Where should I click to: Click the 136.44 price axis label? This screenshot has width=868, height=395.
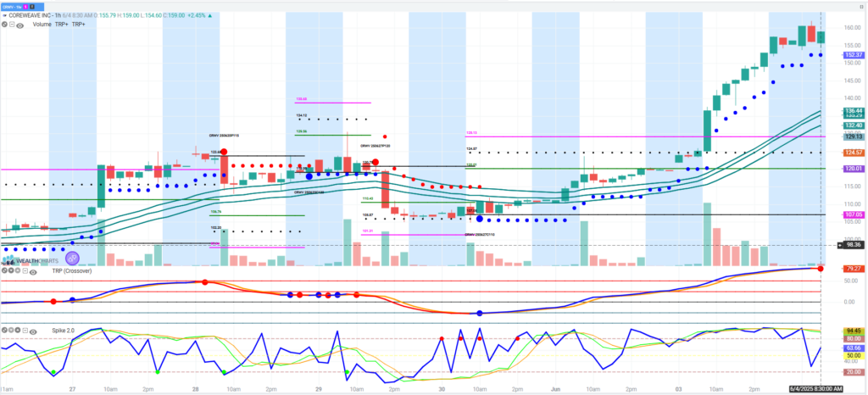(x=853, y=111)
